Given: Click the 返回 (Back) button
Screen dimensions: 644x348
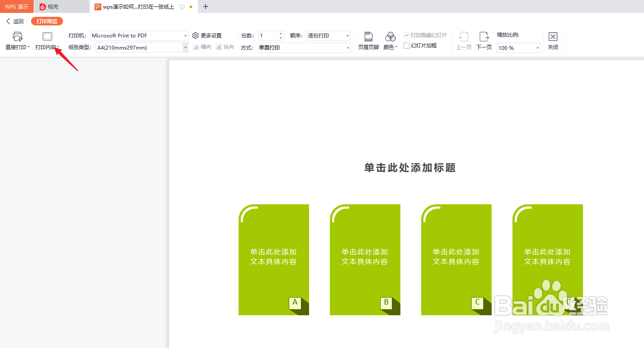Looking at the screenshot, I should click(14, 21).
